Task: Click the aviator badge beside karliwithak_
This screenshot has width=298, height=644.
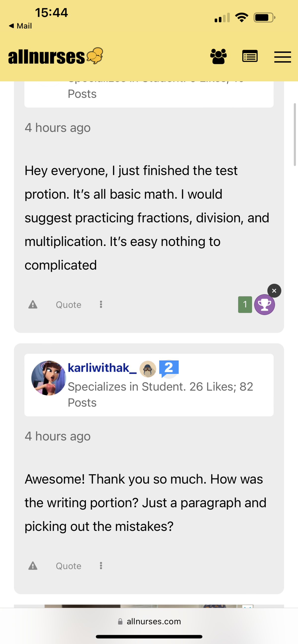Action: pos(148,369)
